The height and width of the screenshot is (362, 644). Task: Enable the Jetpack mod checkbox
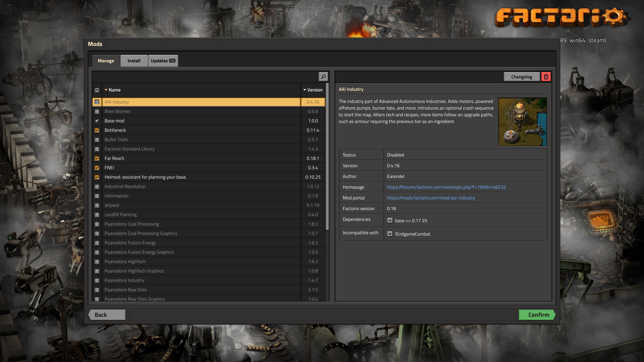pos(97,205)
